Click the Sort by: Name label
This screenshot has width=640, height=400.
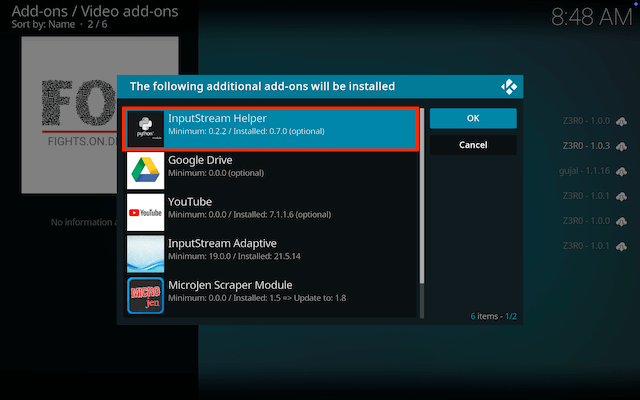(x=43, y=24)
